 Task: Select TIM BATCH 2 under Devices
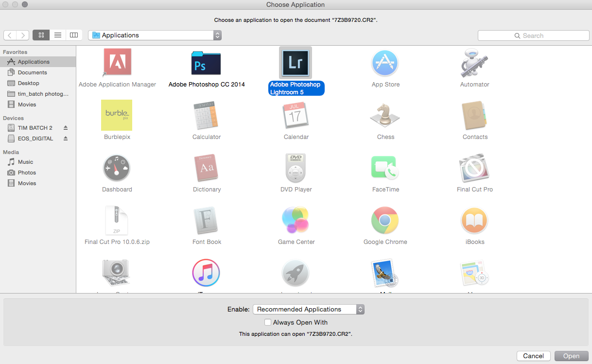coord(35,128)
